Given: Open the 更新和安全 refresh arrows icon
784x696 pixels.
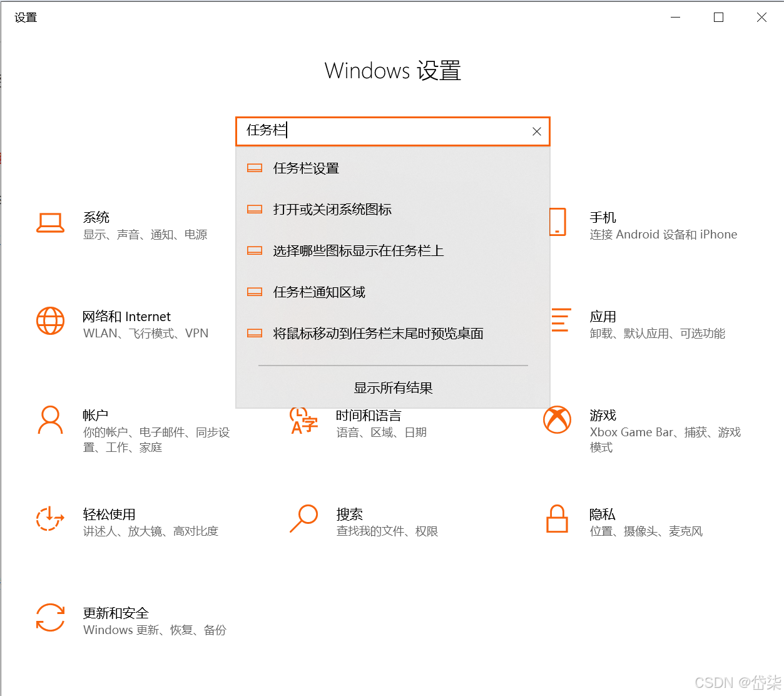Looking at the screenshot, I should point(50,617).
